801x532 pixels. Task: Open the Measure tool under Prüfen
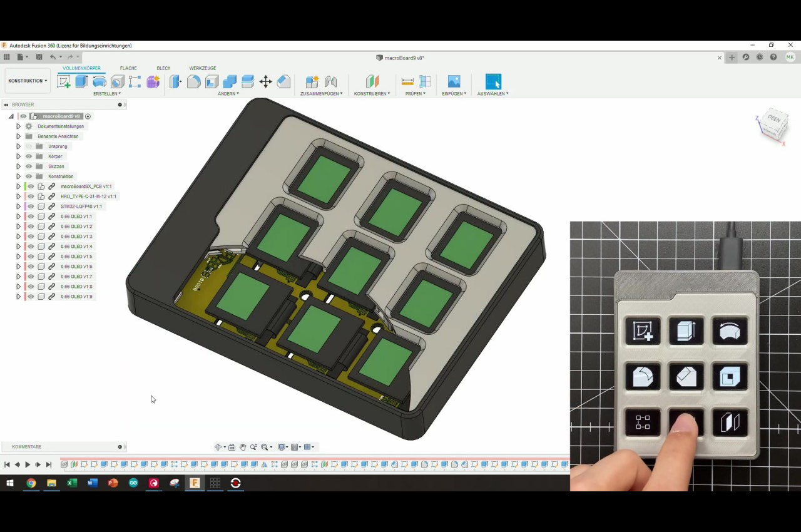407,82
